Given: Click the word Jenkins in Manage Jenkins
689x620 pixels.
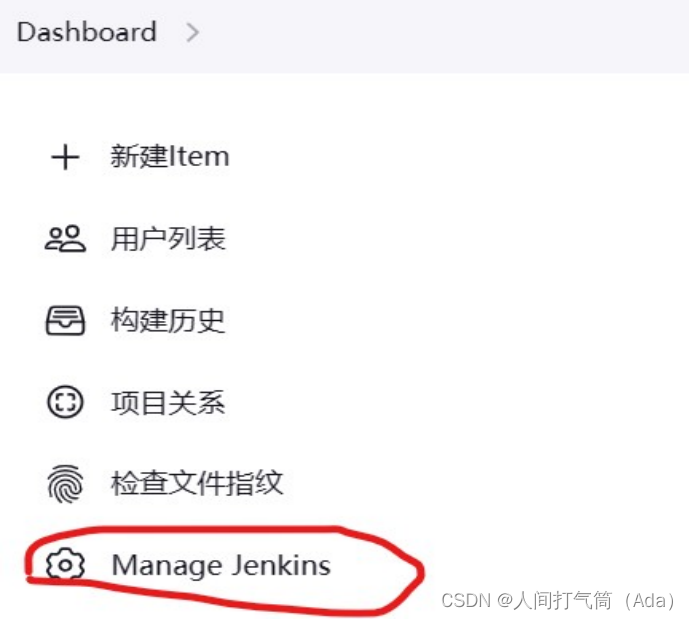Looking at the screenshot, I should (x=281, y=565).
